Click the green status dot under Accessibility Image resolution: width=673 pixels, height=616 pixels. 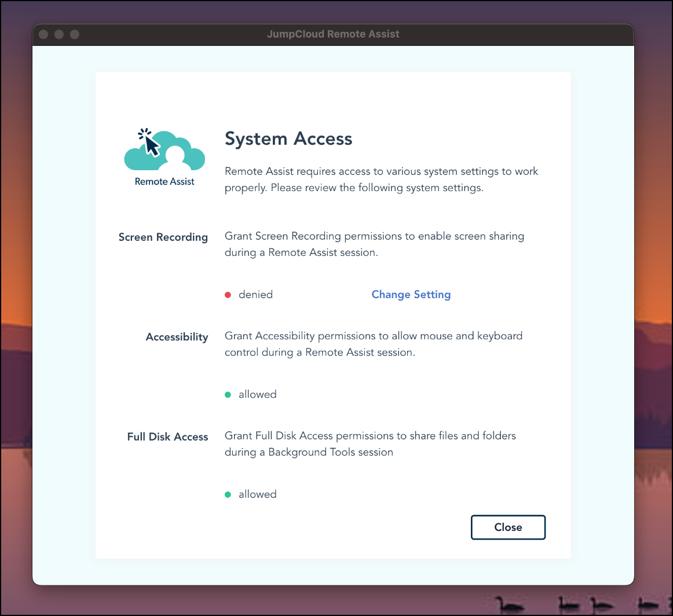[x=228, y=395]
